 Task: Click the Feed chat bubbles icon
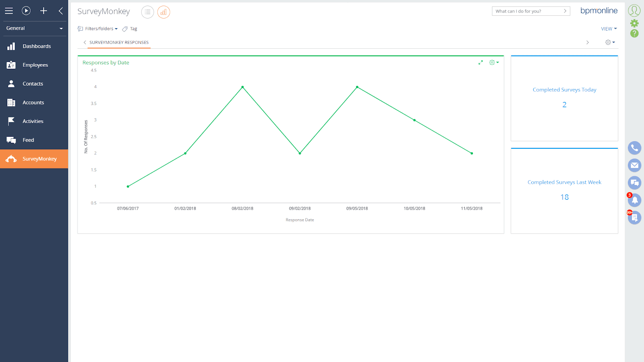pos(11,140)
